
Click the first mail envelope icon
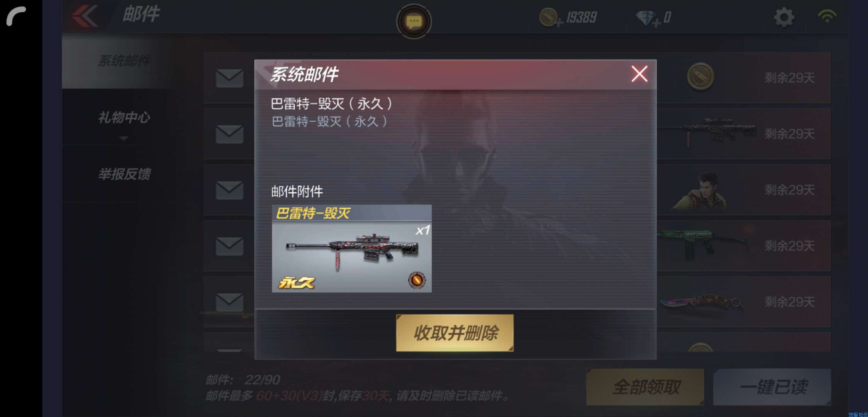point(229,78)
